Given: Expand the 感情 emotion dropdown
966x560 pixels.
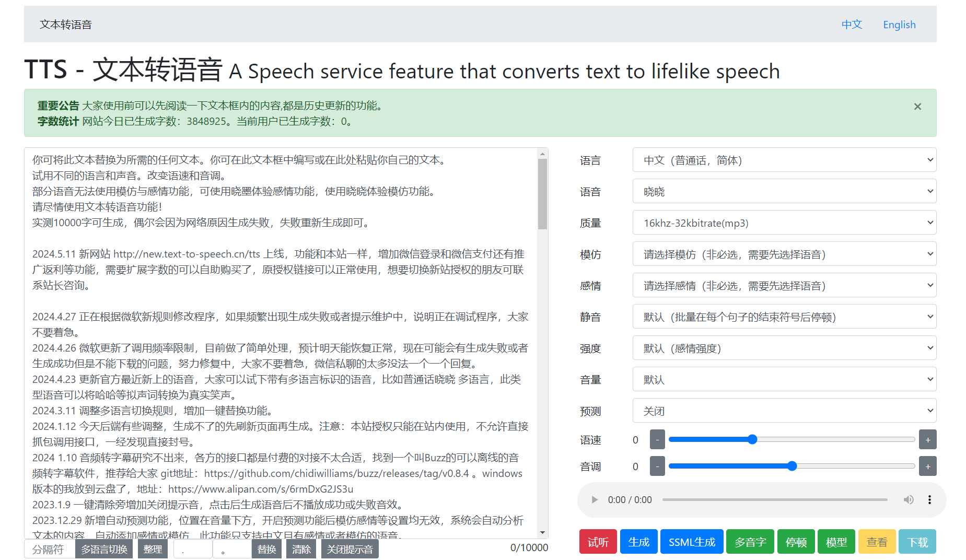Looking at the screenshot, I should (x=784, y=285).
